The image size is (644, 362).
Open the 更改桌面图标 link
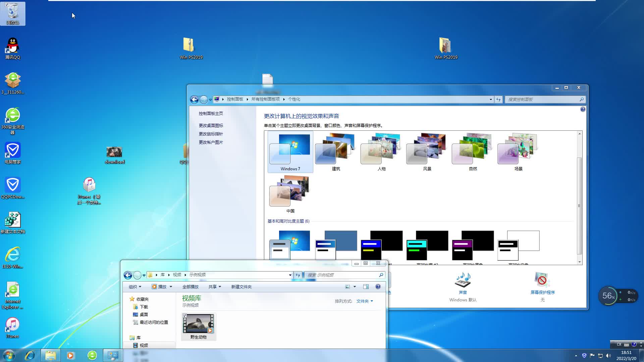(211, 125)
